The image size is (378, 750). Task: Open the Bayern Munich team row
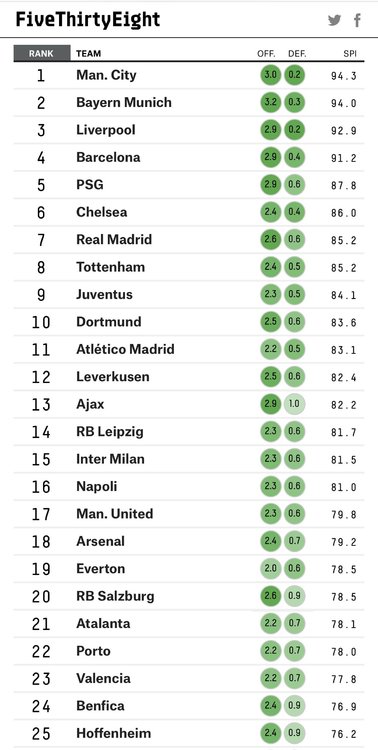tap(189, 103)
